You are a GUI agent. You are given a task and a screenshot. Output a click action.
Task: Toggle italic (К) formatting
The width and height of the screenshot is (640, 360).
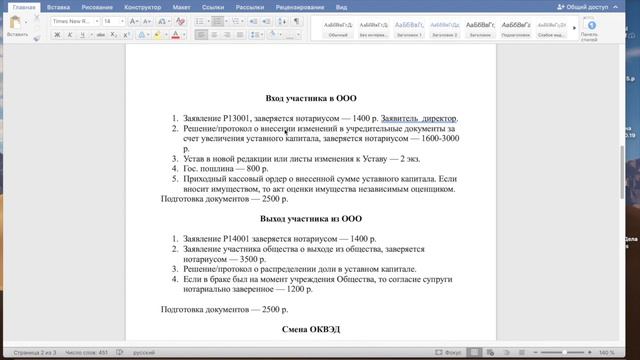pos(70,35)
